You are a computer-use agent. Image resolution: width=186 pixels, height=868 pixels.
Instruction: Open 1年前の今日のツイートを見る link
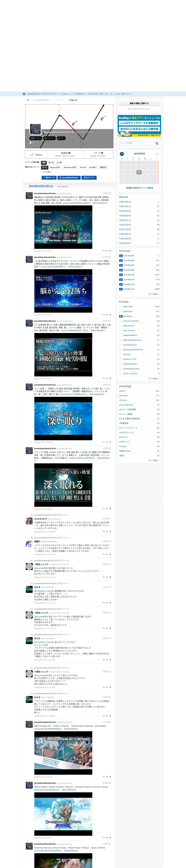coord(139,188)
